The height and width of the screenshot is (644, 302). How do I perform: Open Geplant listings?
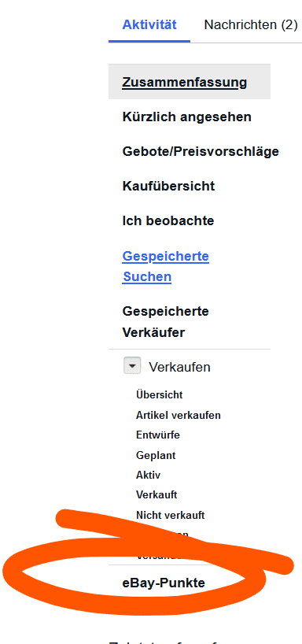(x=156, y=456)
